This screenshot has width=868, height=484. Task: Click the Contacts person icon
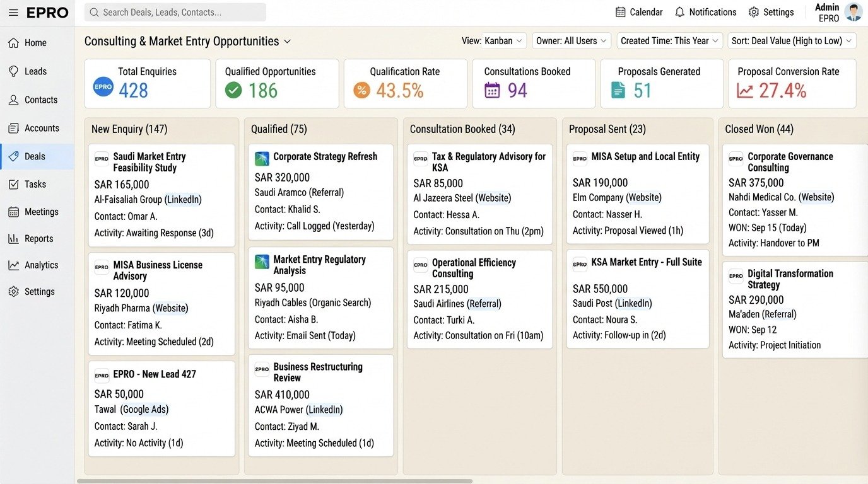[x=13, y=100]
